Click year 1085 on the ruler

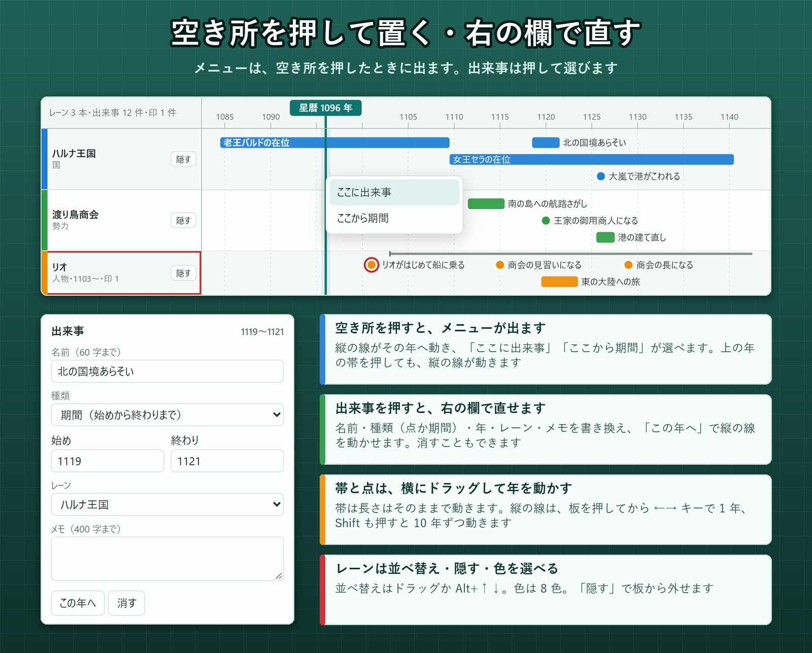click(225, 117)
